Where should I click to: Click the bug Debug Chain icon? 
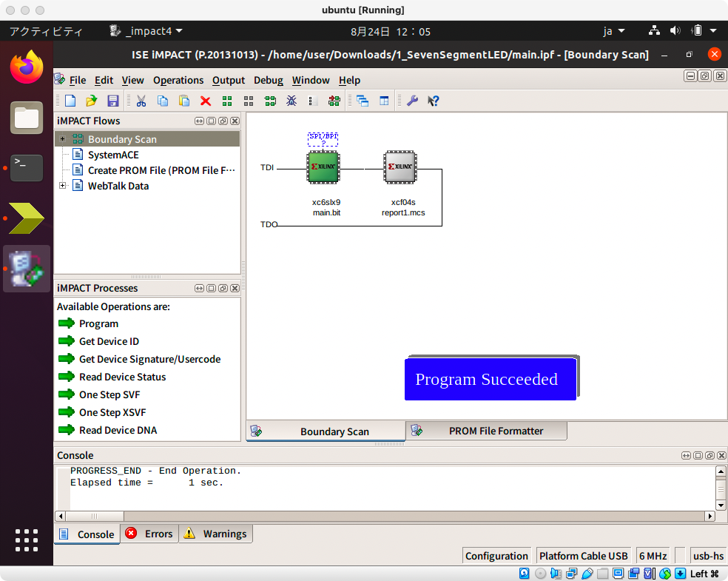(x=291, y=101)
